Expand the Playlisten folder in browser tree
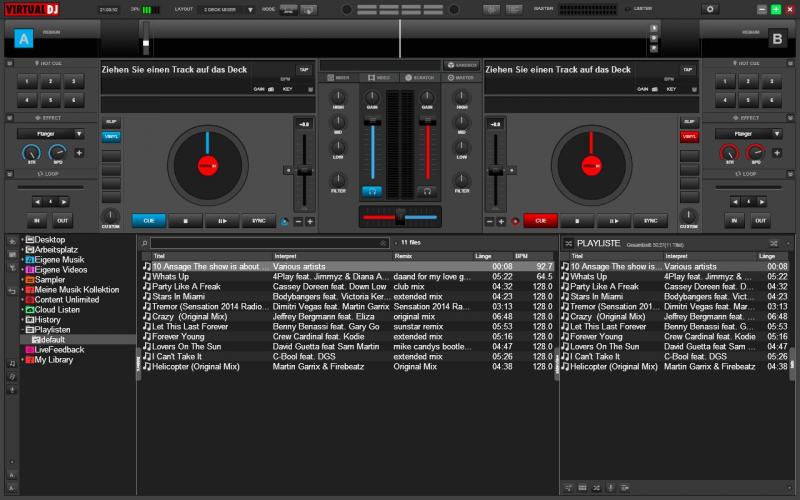 24,329
